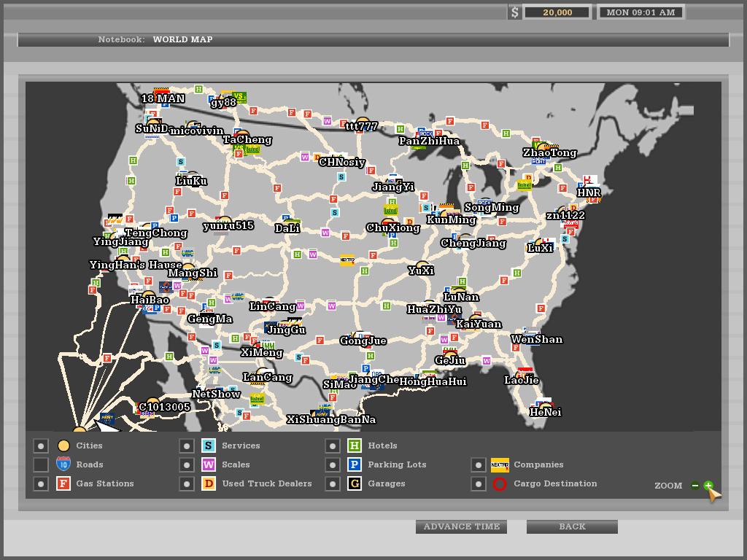Click the dollar sign money icon
The width and height of the screenshot is (747, 560).
(x=515, y=12)
